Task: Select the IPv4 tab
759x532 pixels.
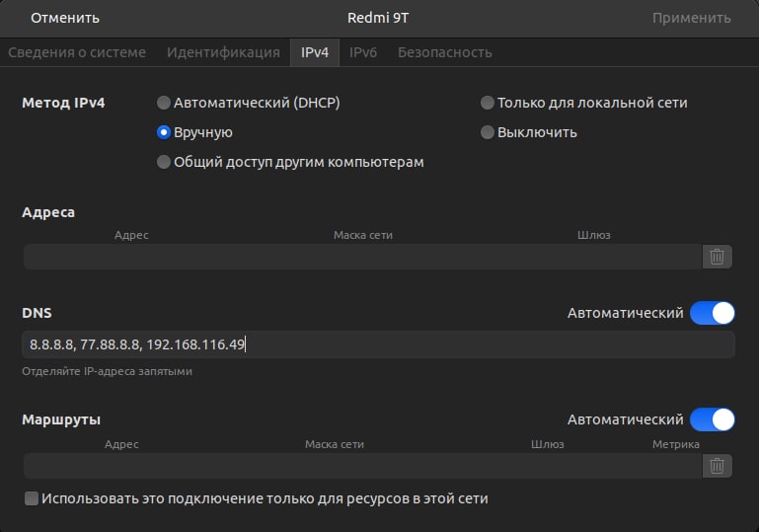Action: click(314, 52)
